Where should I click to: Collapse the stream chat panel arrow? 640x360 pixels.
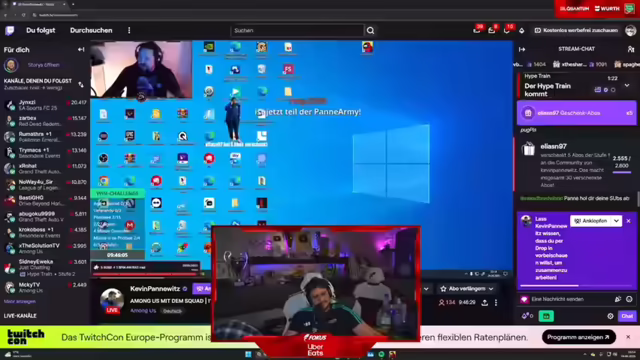pos(522,49)
